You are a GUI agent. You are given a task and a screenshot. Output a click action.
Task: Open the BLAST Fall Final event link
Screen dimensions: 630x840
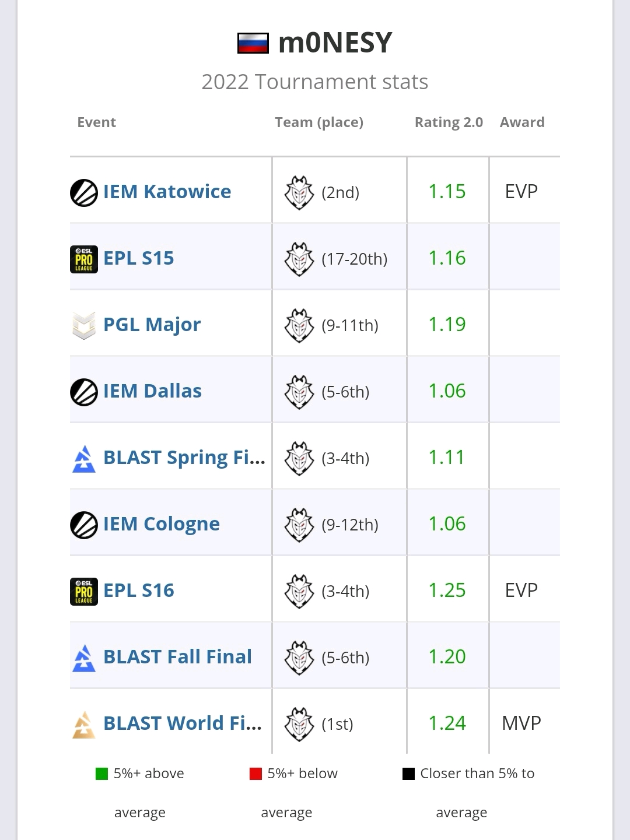[x=177, y=657]
